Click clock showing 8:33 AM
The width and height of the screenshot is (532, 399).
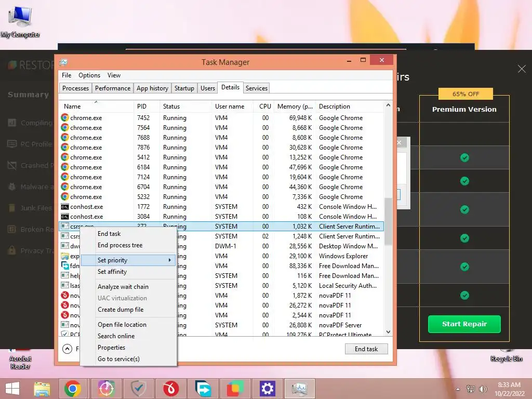coord(509,385)
